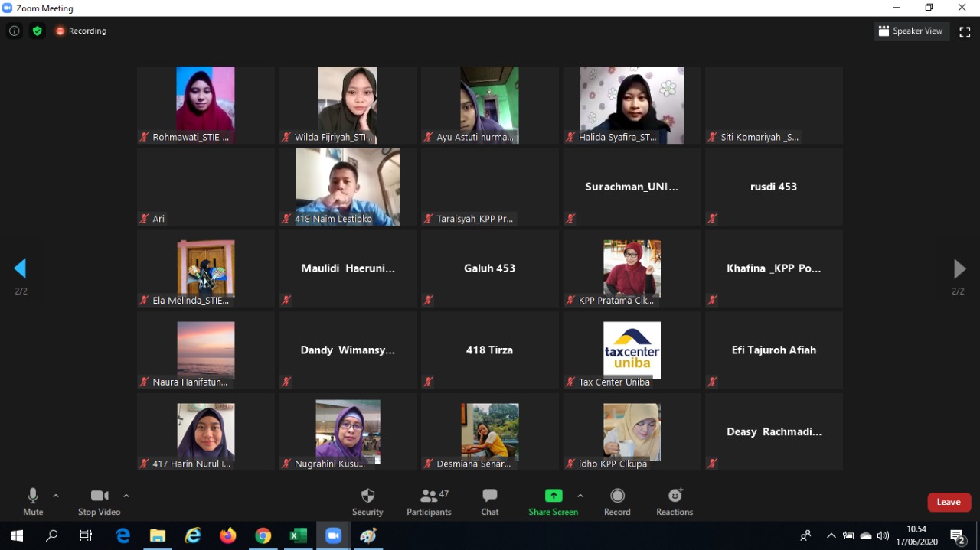The width and height of the screenshot is (980, 550).
Task: Start recording with the Record button
Action: point(617,501)
